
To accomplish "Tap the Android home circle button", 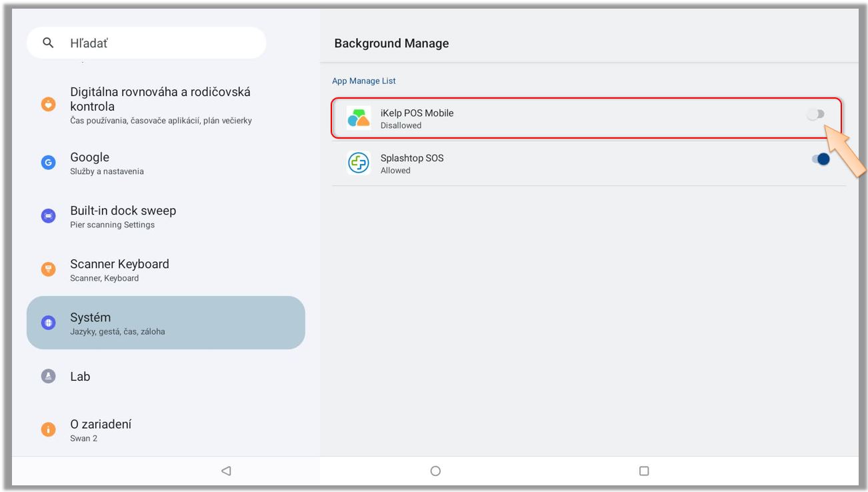I will pyautogui.click(x=435, y=471).
